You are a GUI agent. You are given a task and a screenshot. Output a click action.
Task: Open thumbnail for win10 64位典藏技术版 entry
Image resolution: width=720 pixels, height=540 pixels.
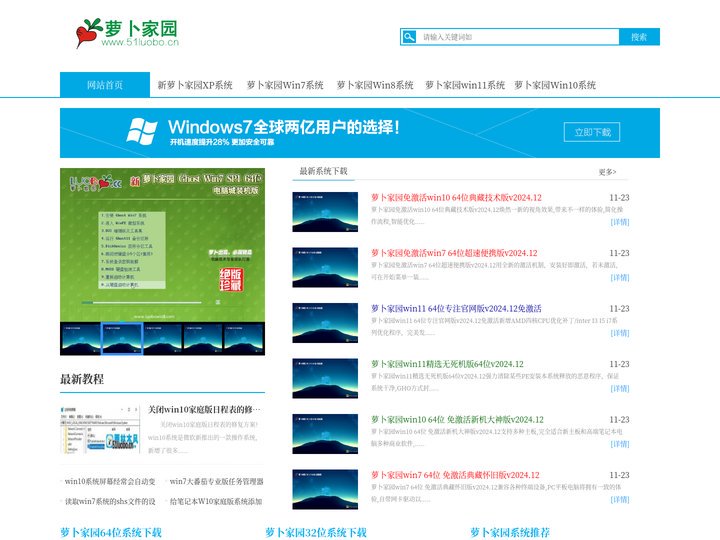(x=325, y=212)
